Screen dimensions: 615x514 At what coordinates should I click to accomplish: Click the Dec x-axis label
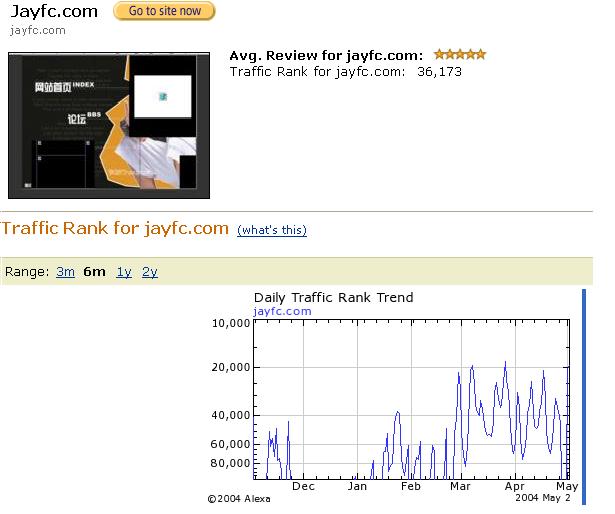click(x=304, y=486)
